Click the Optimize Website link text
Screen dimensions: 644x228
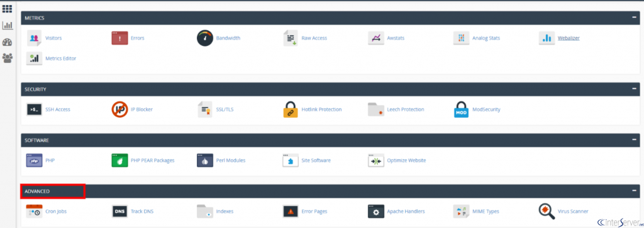click(406, 161)
